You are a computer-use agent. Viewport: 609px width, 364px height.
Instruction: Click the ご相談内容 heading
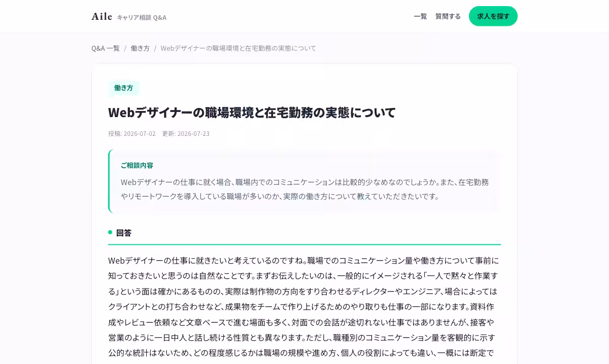pos(137,165)
